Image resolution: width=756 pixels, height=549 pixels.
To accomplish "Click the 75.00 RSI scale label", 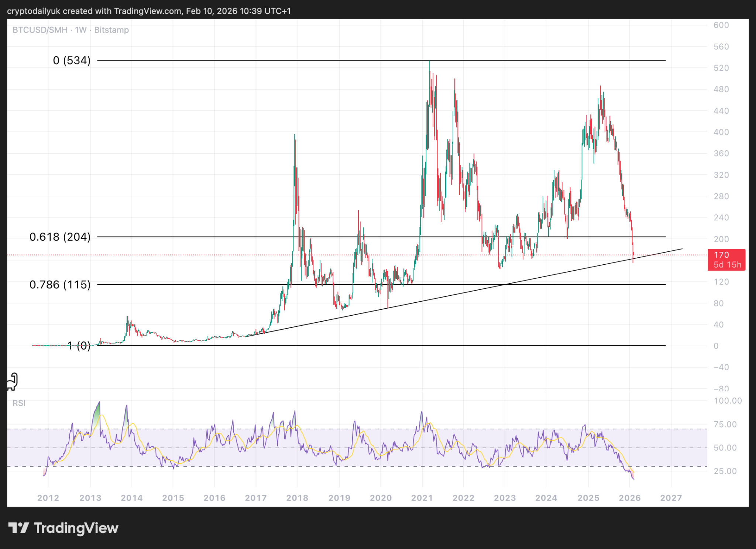I will pyautogui.click(x=725, y=425).
